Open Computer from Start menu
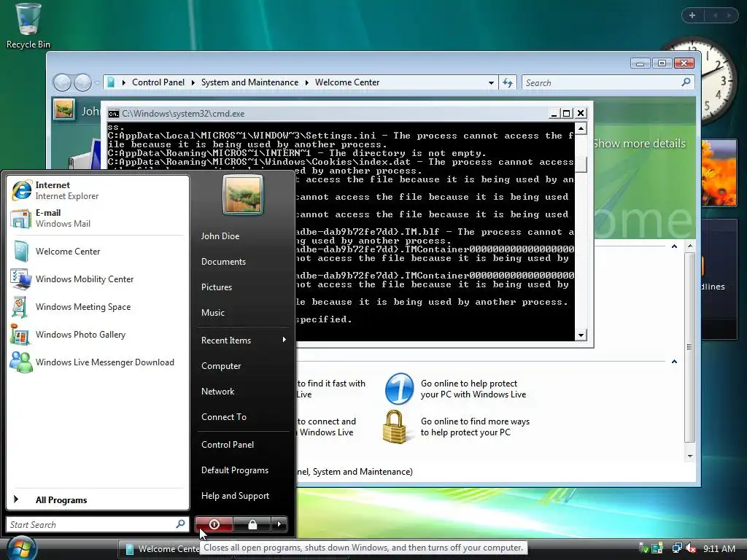 221,366
